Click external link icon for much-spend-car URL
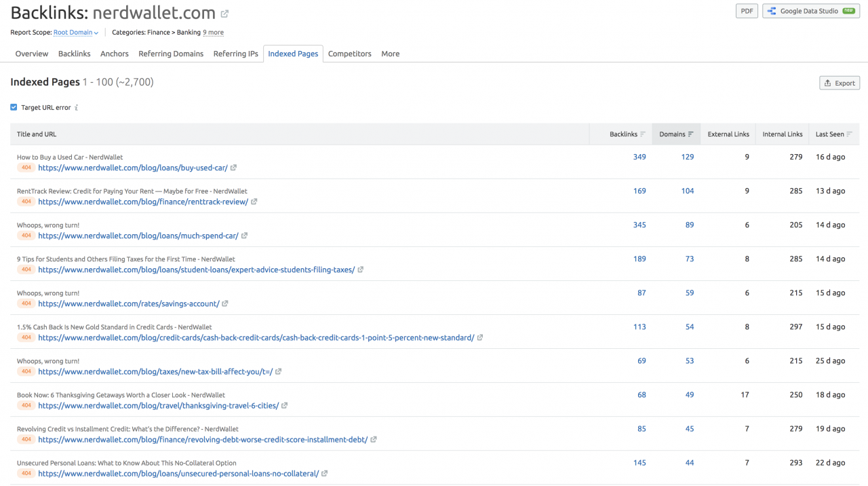Screen dimensions: 868x486 [244, 236]
